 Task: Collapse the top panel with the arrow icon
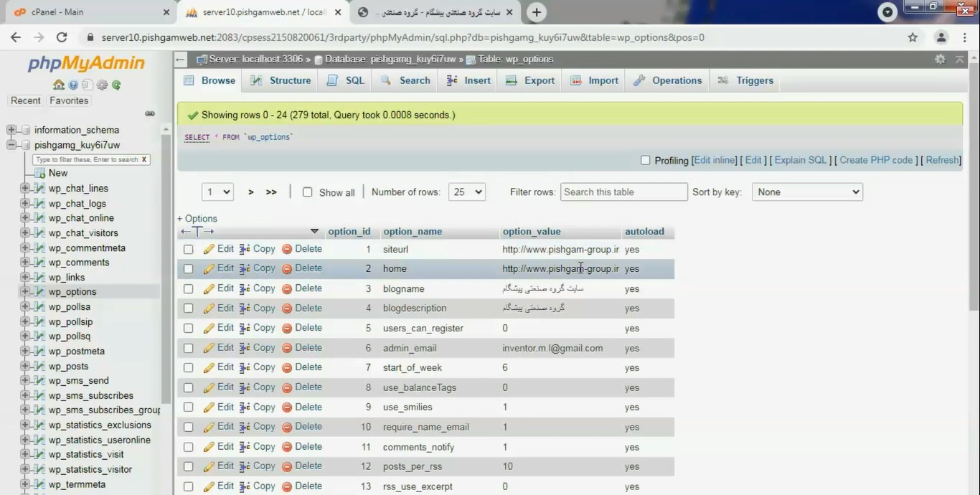(960, 60)
